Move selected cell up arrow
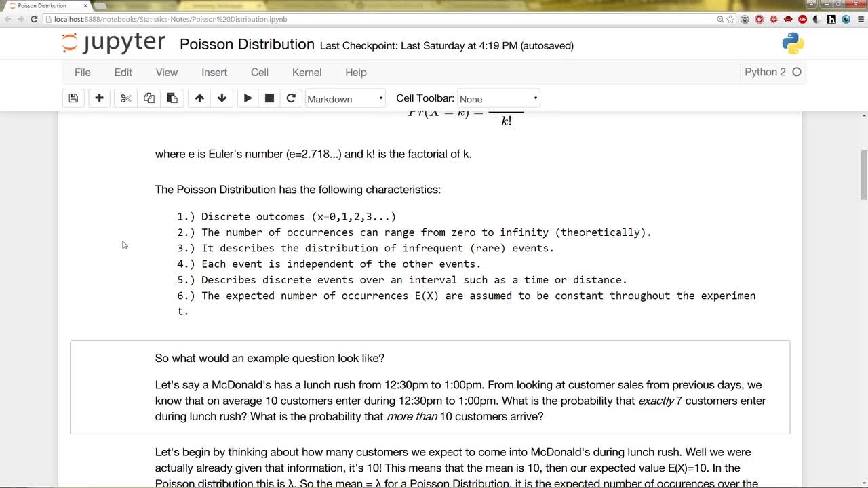The height and width of the screenshot is (488, 868). click(199, 98)
